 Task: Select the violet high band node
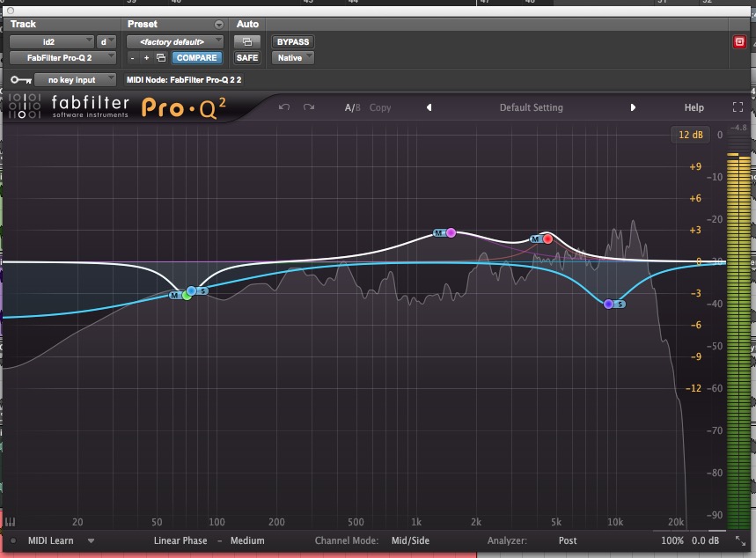(x=608, y=304)
